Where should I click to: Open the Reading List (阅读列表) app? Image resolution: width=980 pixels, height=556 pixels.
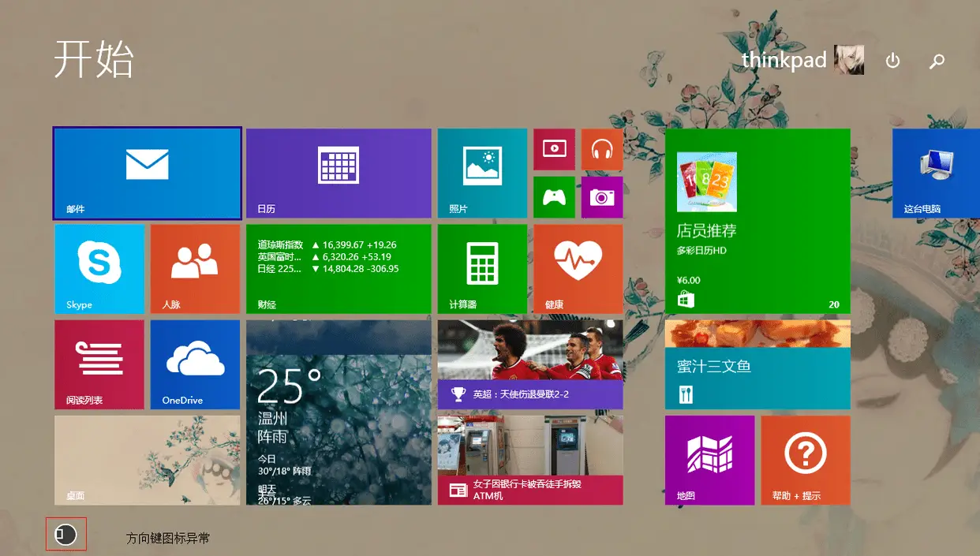pos(99,364)
